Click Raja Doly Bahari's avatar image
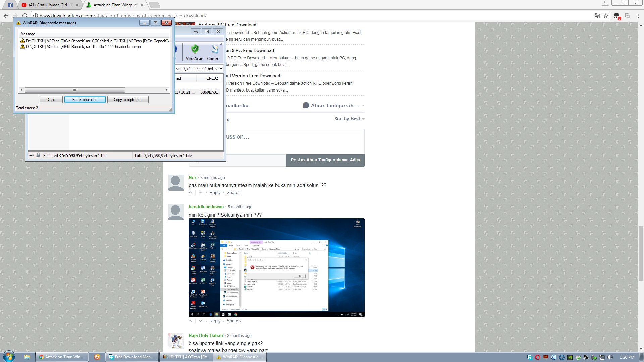The image size is (644, 362). (176, 341)
